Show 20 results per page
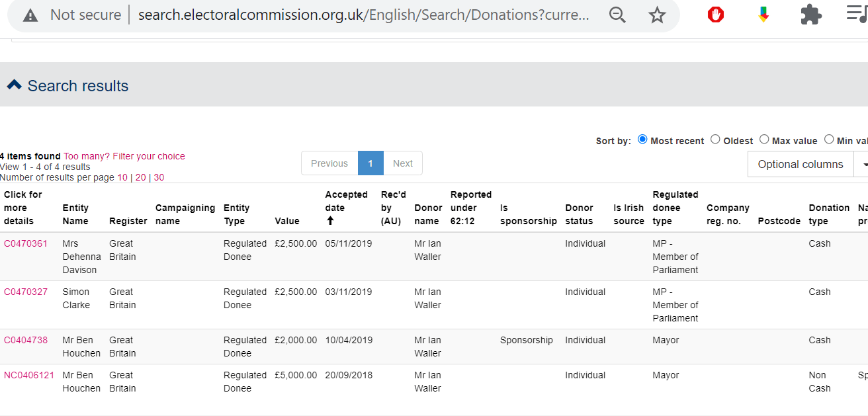 point(140,177)
